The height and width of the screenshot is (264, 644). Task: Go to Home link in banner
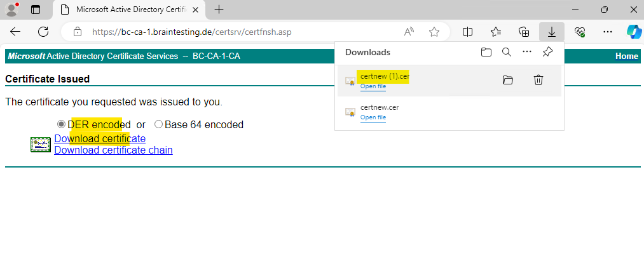[627, 56]
